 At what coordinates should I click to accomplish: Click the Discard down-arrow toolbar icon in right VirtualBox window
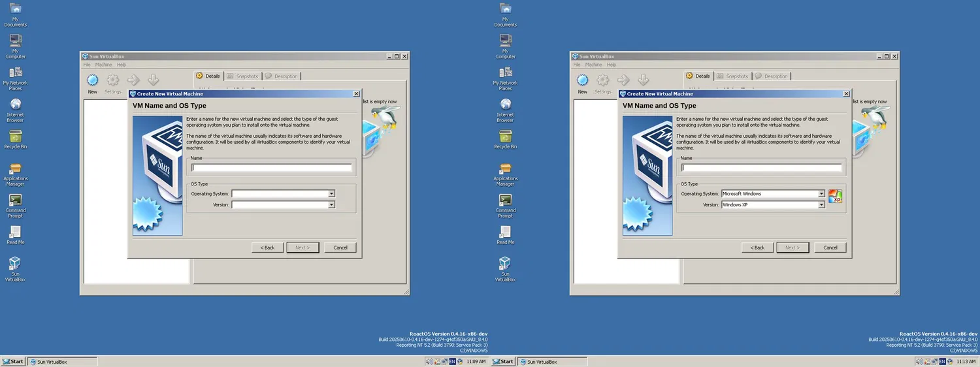644,80
